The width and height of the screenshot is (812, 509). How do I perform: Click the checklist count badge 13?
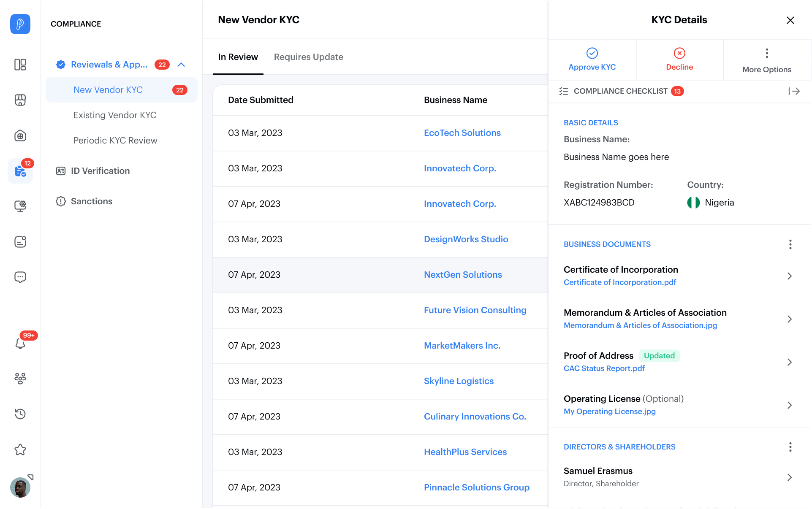(677, 91)
